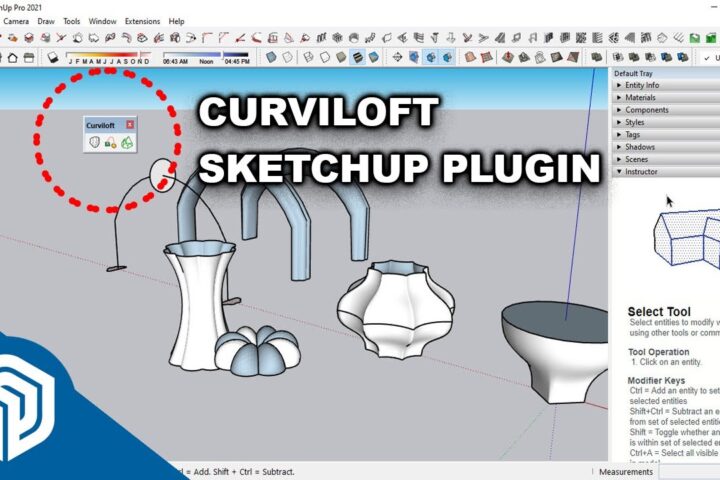Expand the Styles panel

(x=666, y=122)
